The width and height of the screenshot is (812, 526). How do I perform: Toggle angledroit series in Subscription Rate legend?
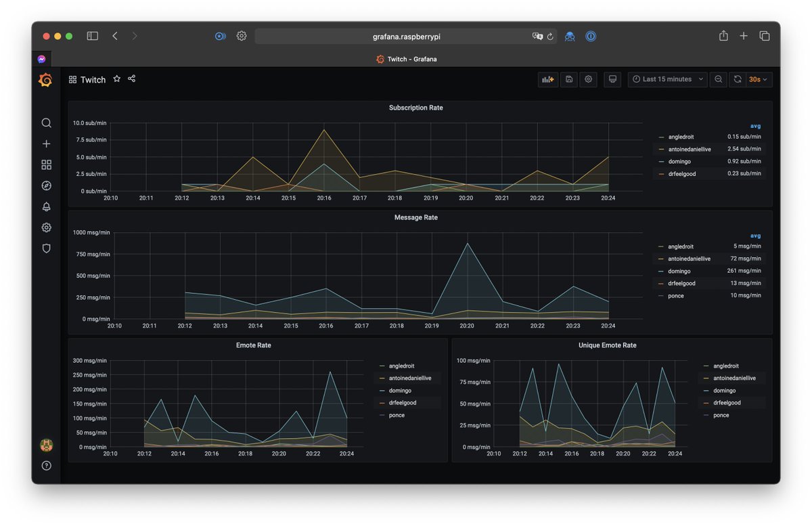click(681, 137)
